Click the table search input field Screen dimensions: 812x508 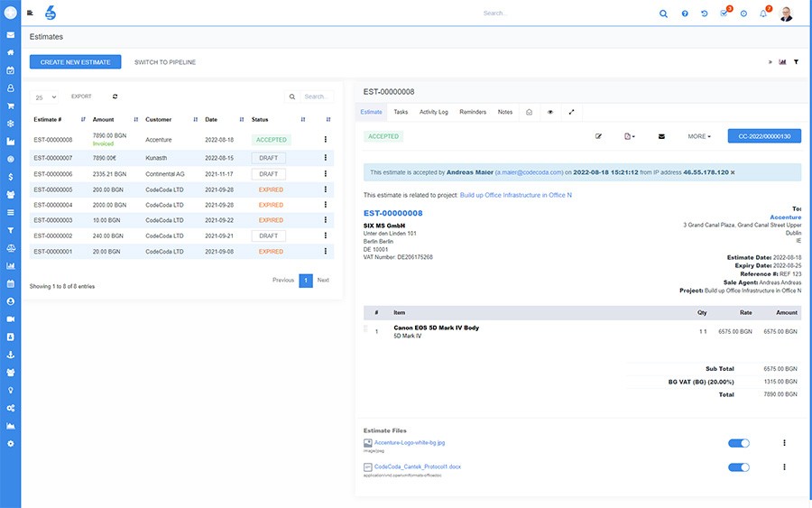[x=317, y=97]
